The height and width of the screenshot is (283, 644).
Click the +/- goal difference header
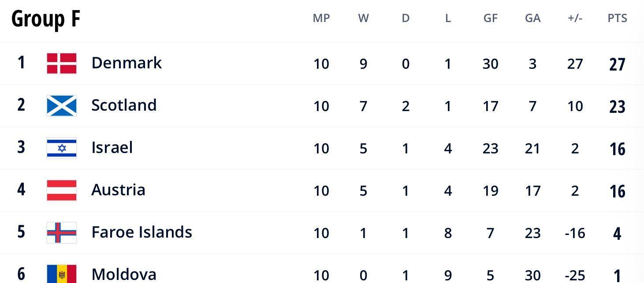coord(575,18)
